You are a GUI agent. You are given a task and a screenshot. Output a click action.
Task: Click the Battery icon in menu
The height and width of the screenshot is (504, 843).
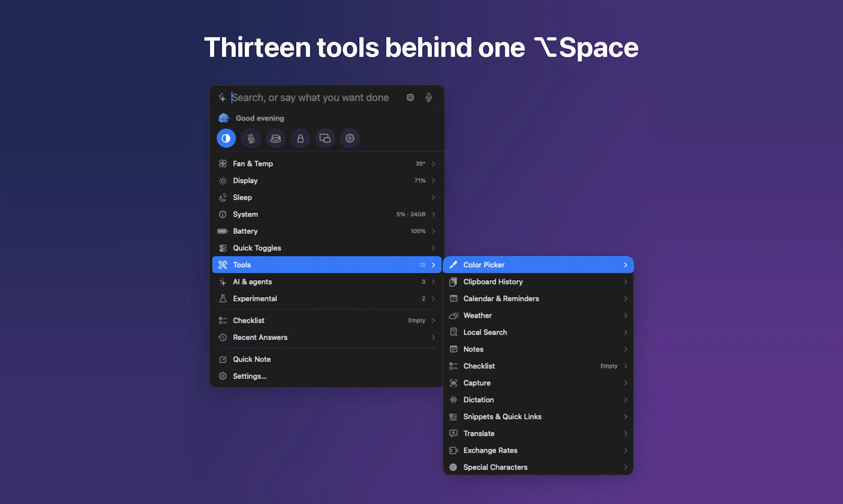(x=223, y=231)
